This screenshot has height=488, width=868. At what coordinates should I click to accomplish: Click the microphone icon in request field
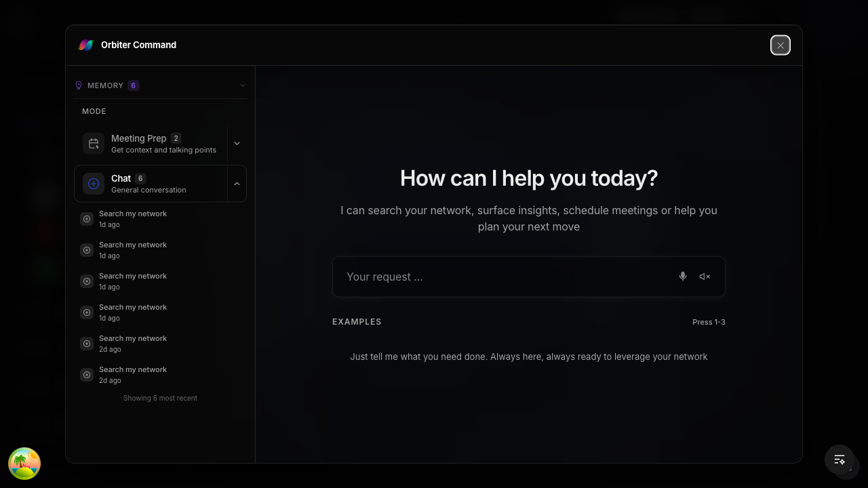[683, 277]
